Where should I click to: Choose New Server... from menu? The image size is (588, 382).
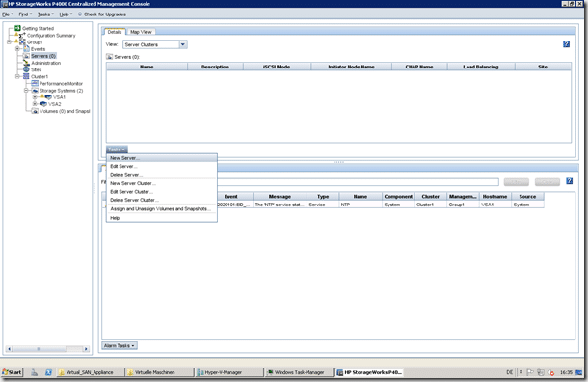click(162, 158)
